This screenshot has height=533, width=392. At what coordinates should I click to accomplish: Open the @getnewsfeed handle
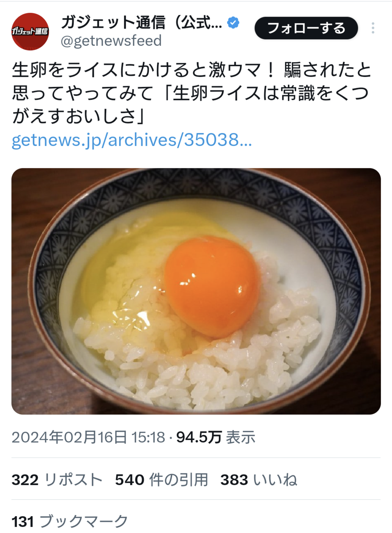tap(111, 41)
